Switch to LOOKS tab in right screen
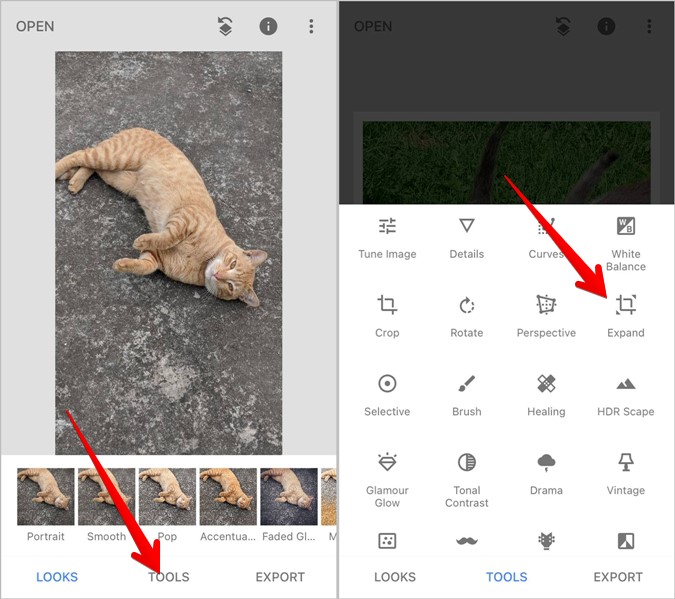Screen dimensions: 675x599 (395, 577)
